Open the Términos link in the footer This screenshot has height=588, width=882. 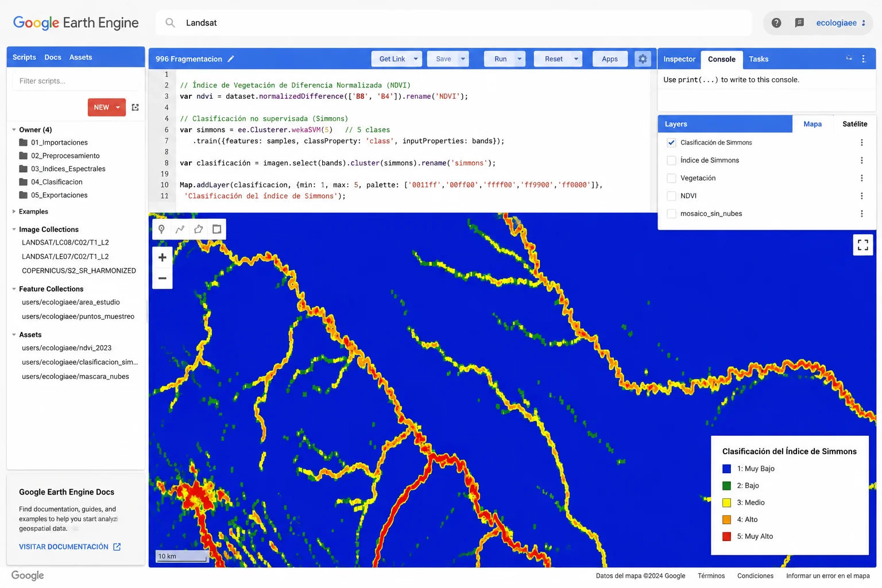click(x=711, y=576)
